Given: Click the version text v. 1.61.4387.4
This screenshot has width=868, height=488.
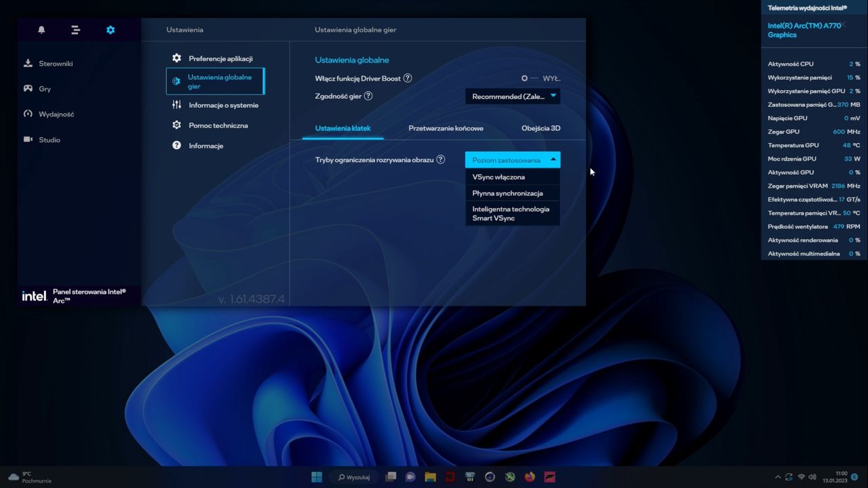Looking at the screenshot, I should click(252, 299).
